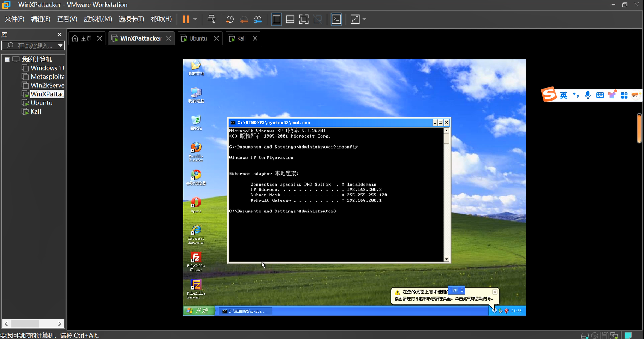Close the Ubuntu tab
The image size is (644, 339).
[216, 38]
